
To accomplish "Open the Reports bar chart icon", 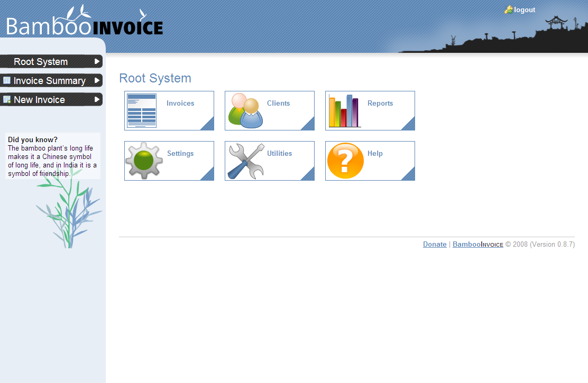I will 344,110.
